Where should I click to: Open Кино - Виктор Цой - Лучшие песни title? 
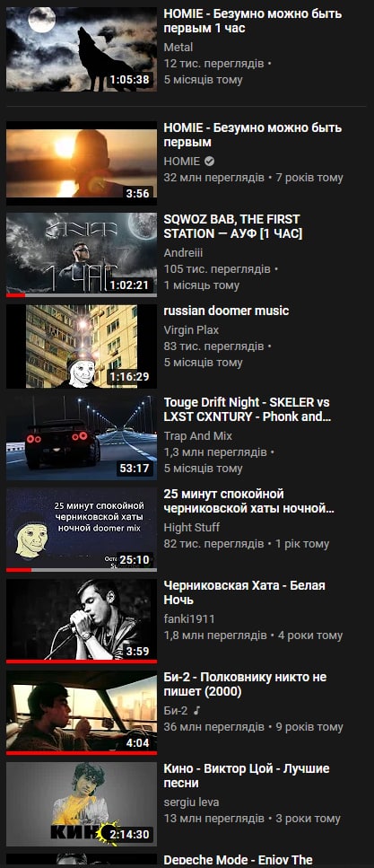pos(247,776)
